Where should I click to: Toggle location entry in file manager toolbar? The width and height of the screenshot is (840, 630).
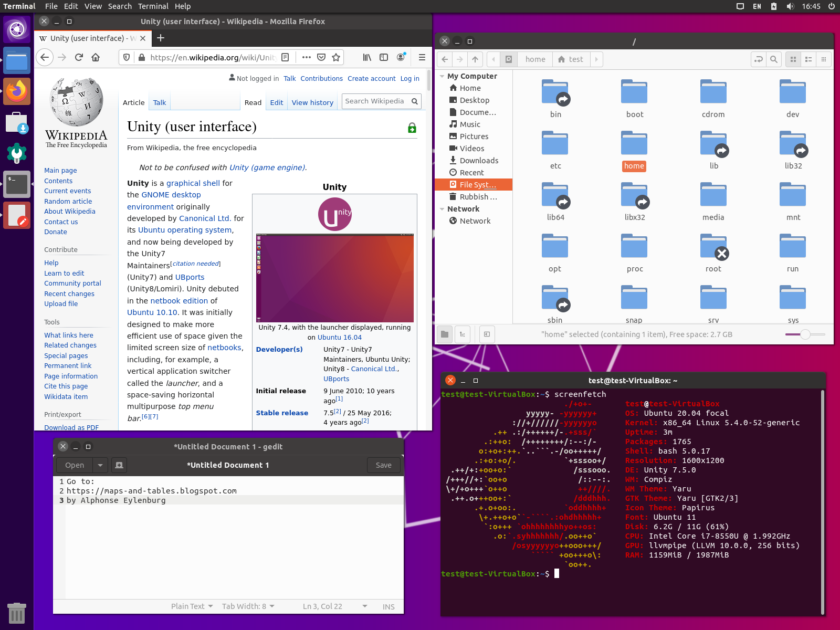[x=758, y=59]
